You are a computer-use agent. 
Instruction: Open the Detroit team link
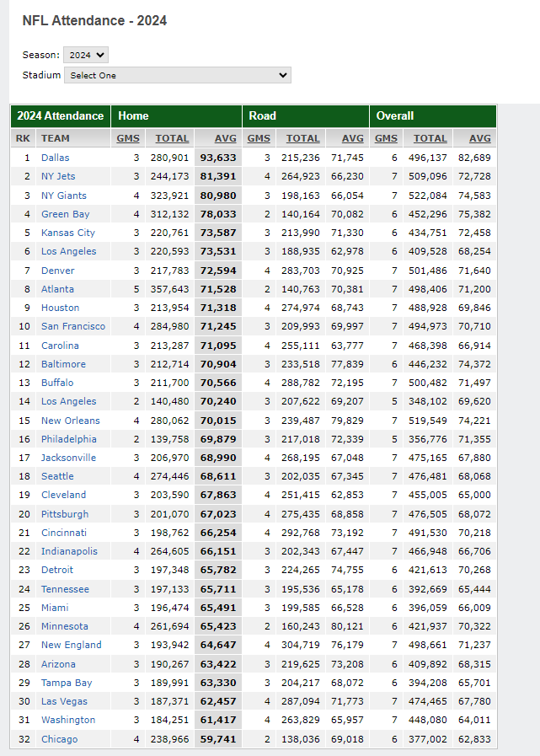(57, 570)
